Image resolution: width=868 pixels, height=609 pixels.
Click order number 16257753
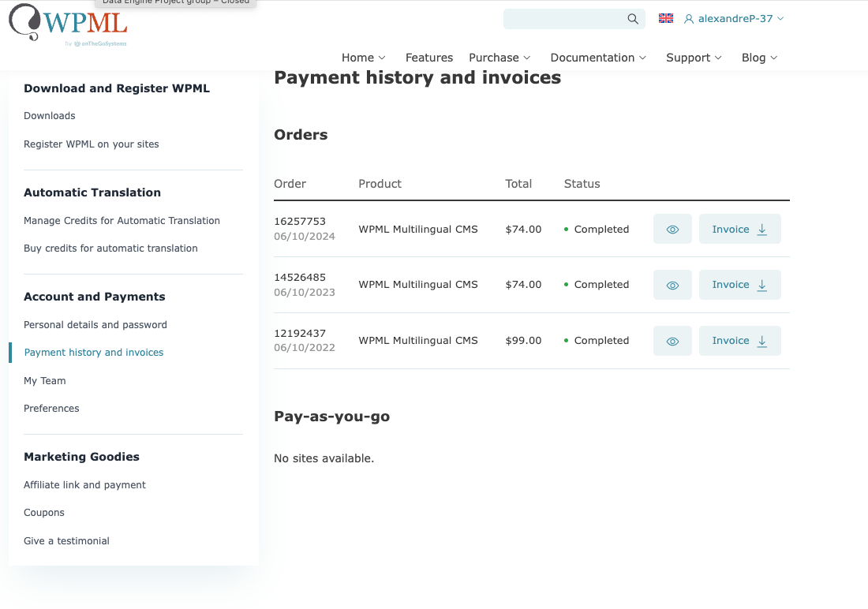pyautogui.click(x=300, y=221)
